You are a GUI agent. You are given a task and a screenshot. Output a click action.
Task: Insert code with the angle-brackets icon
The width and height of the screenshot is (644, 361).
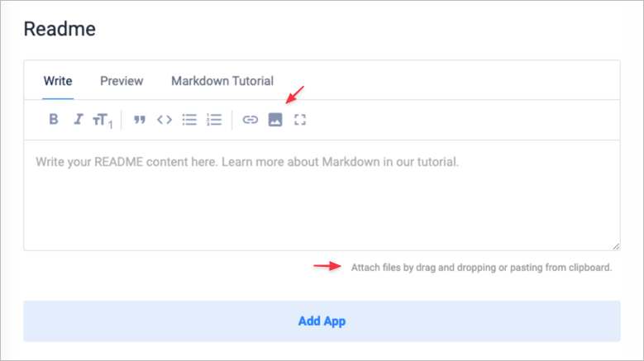tap(165, 120)
